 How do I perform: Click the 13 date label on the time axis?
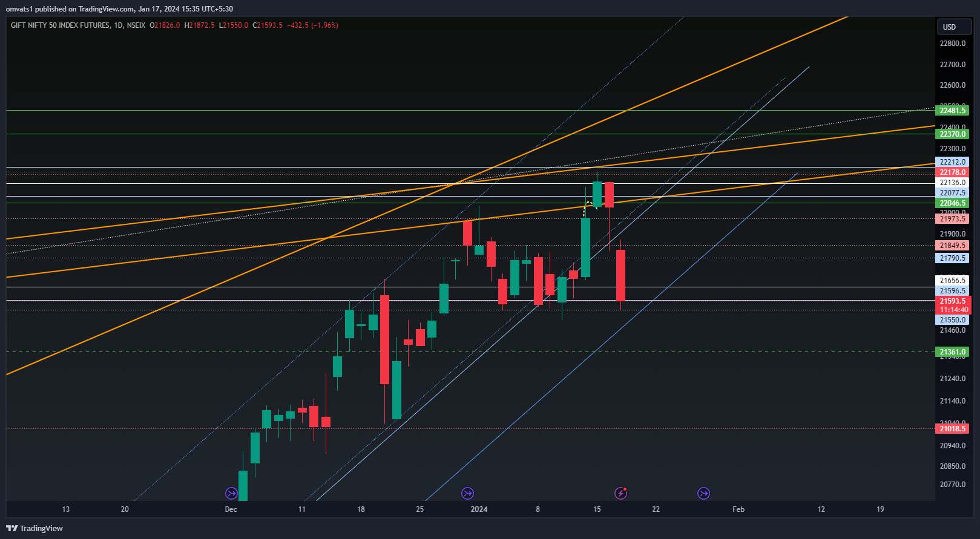pos(66,509)
